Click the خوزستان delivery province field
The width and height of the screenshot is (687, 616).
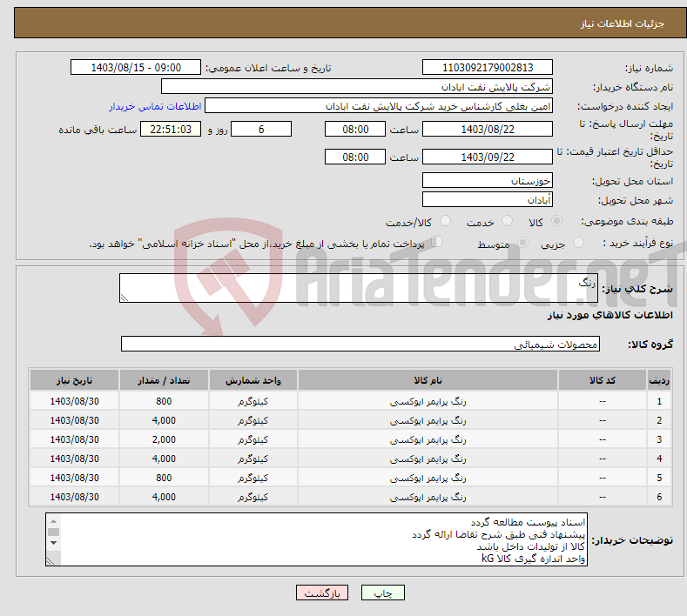coord(488,180)
